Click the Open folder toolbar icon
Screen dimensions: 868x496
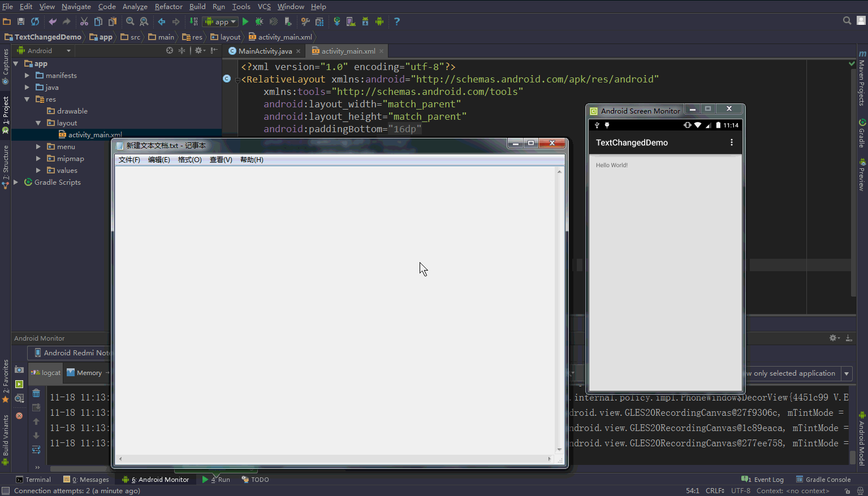[x=7, y=21]
